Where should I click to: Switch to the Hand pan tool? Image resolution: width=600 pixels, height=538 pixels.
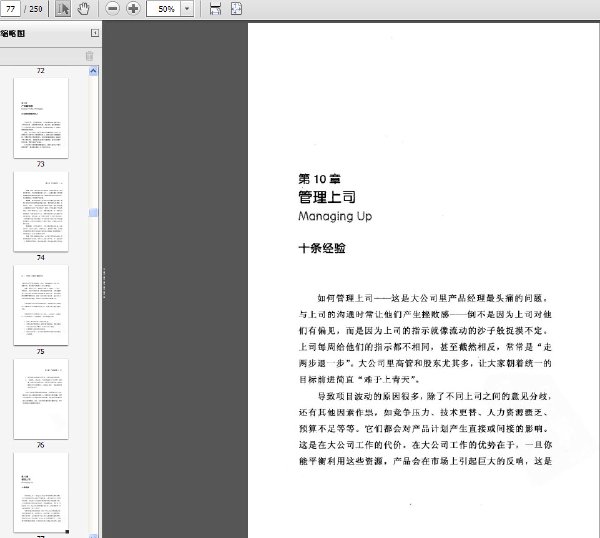tap(83, 9)
